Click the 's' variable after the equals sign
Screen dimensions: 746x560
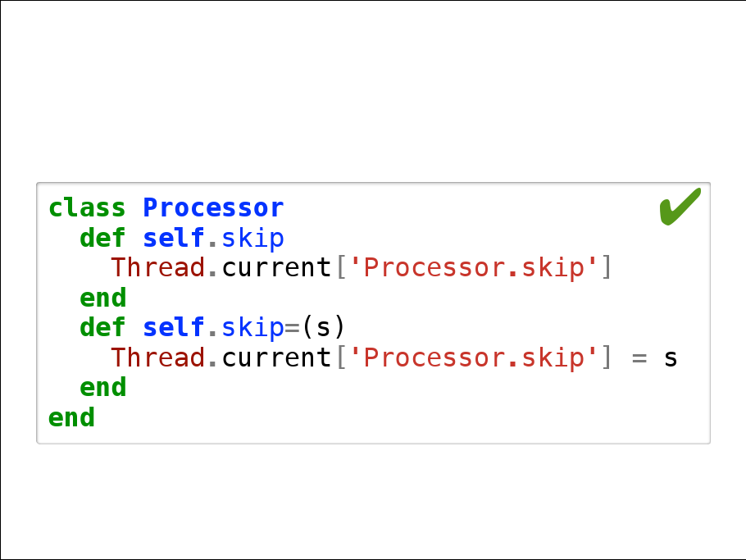click(x=671, y=358)
